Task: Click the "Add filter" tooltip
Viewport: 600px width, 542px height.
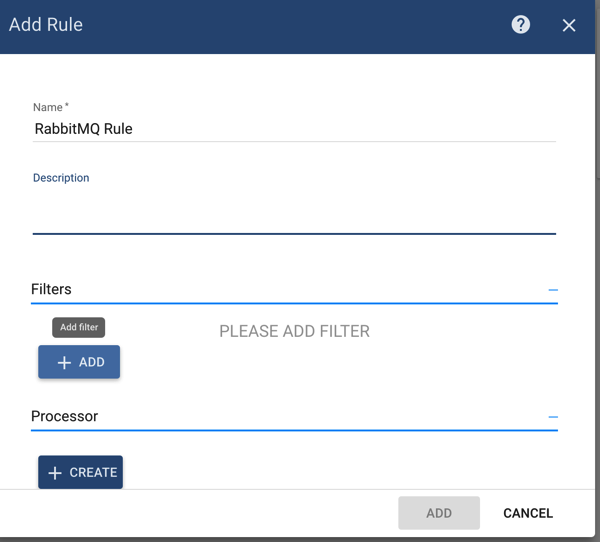Action: click(79, 327)
